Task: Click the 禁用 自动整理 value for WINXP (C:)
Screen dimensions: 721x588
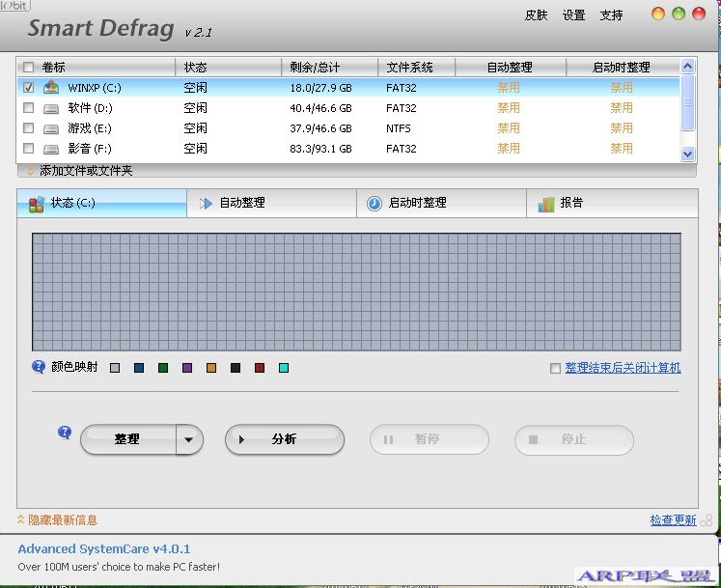Action: coord(509,88)
